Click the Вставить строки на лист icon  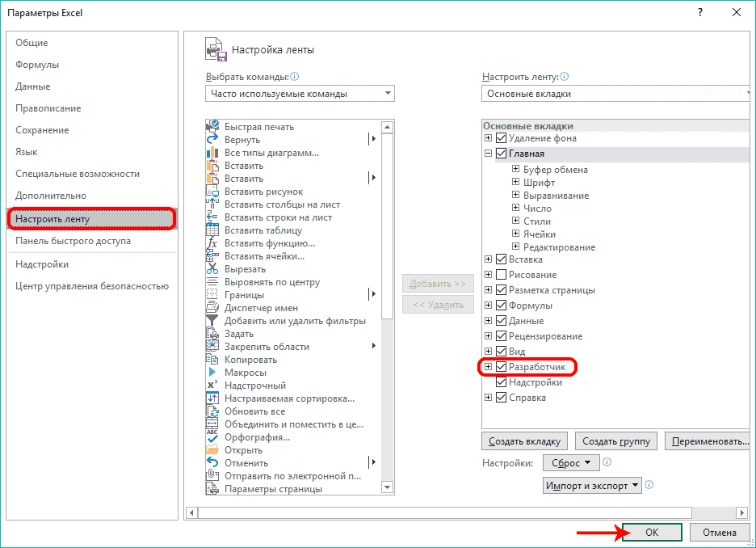coord(212,217)
